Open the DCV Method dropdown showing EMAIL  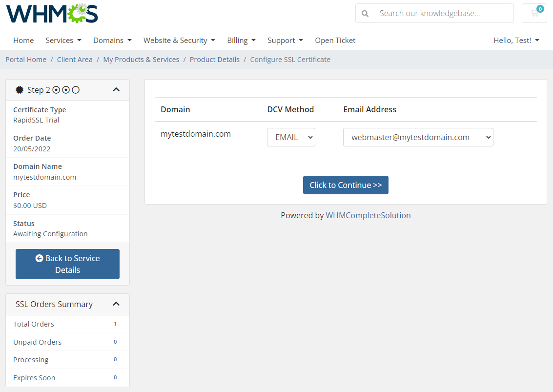click(291, 137)
